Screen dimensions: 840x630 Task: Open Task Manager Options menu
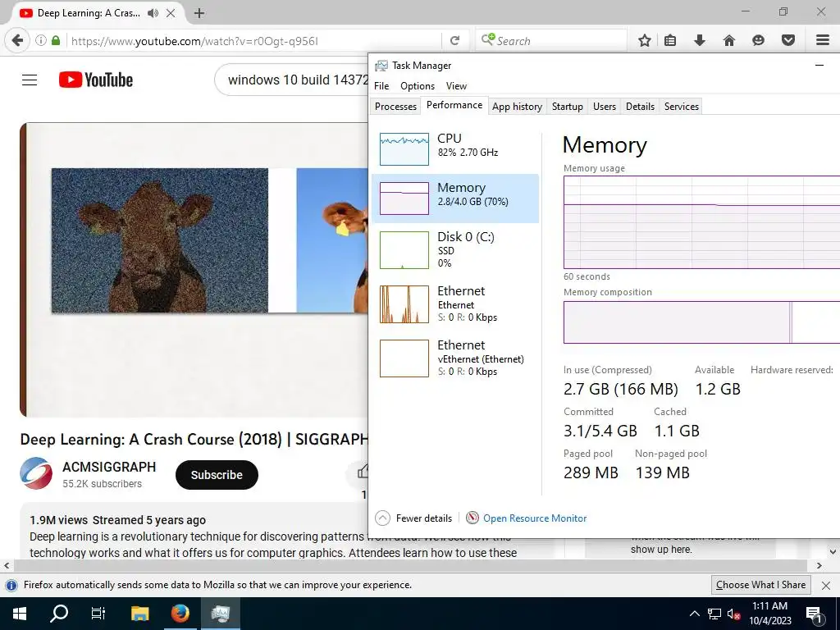[x=418, y=85]
